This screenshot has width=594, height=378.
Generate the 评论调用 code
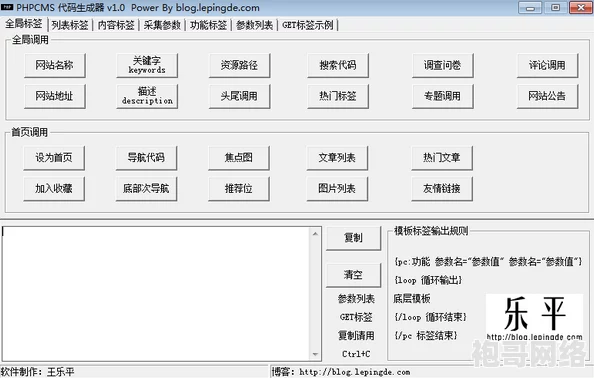click(x=547, y=65)
